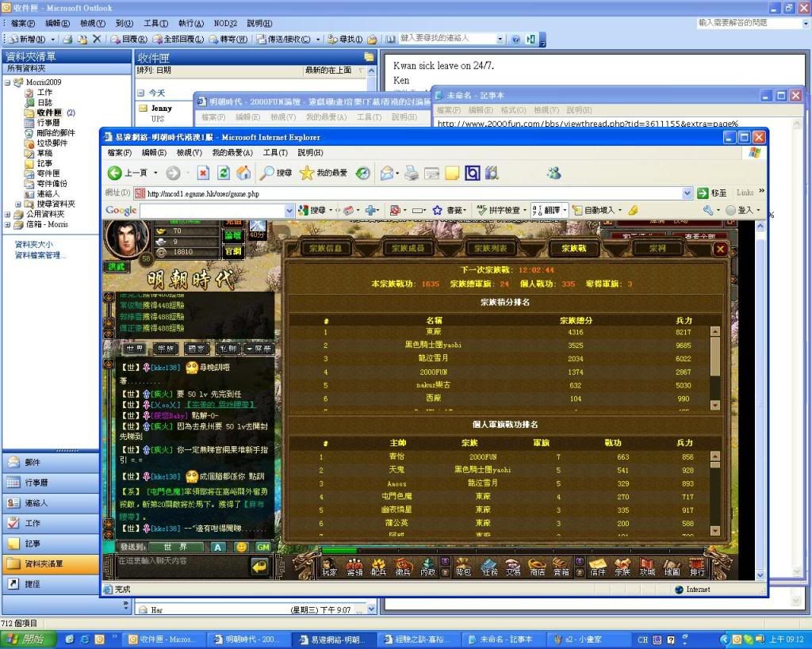Open 信件 mail icon in game
Screen dimensions: 812x649
click(x=598, y=567)
